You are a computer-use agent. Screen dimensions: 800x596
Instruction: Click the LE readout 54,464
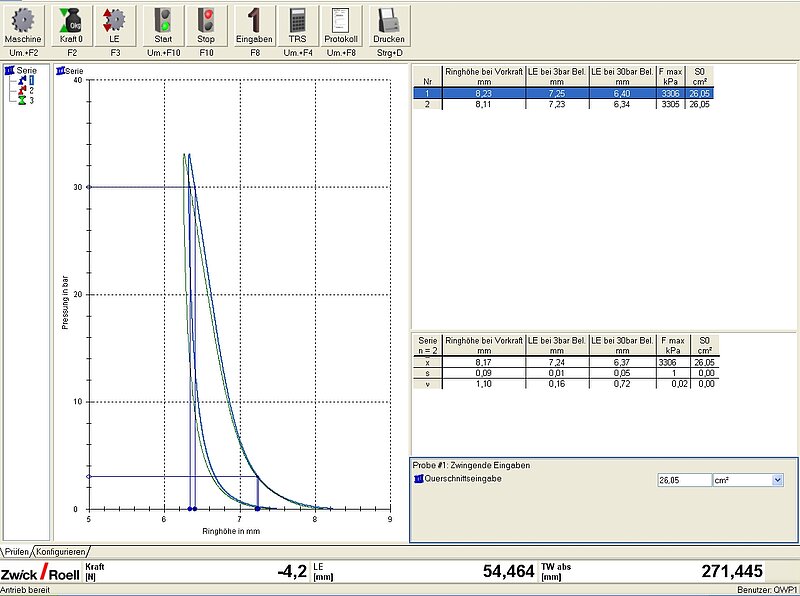tap(509, 572)
